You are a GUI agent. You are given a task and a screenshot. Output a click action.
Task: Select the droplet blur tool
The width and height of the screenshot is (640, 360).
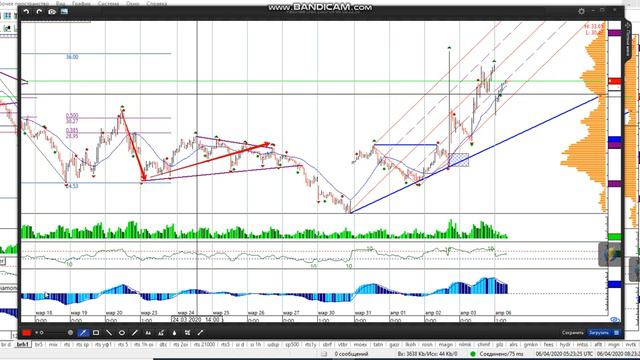click(174, 333)
